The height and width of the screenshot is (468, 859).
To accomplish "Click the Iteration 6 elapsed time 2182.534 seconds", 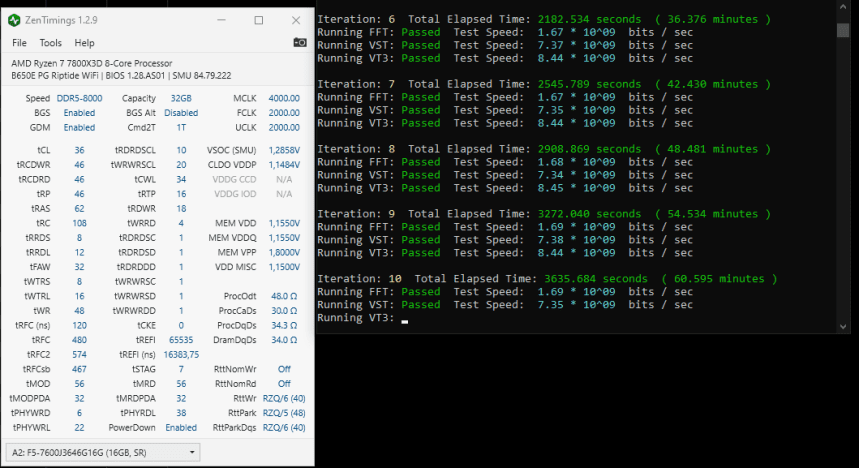I will [589, 19].
